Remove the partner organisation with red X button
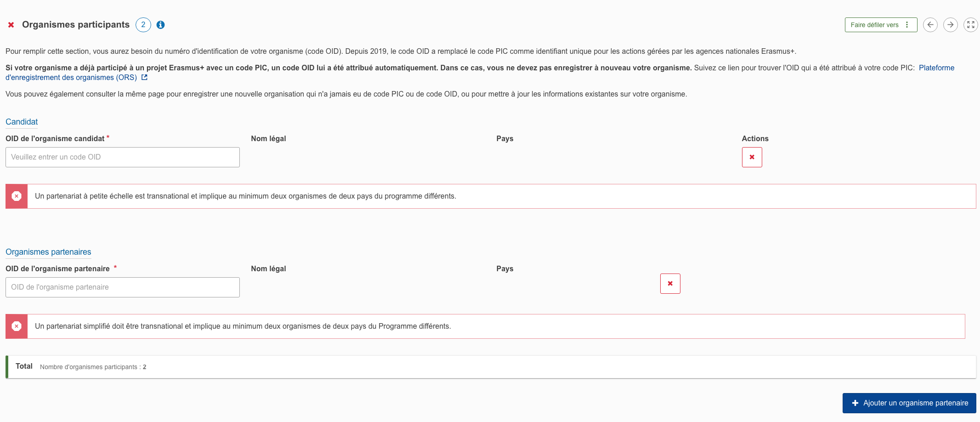The width and height of the screenshot is (980, 422). pos(670,284)
